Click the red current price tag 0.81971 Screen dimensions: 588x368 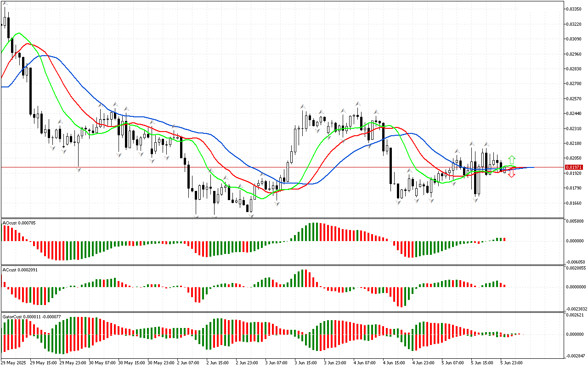tap(574, 167)
